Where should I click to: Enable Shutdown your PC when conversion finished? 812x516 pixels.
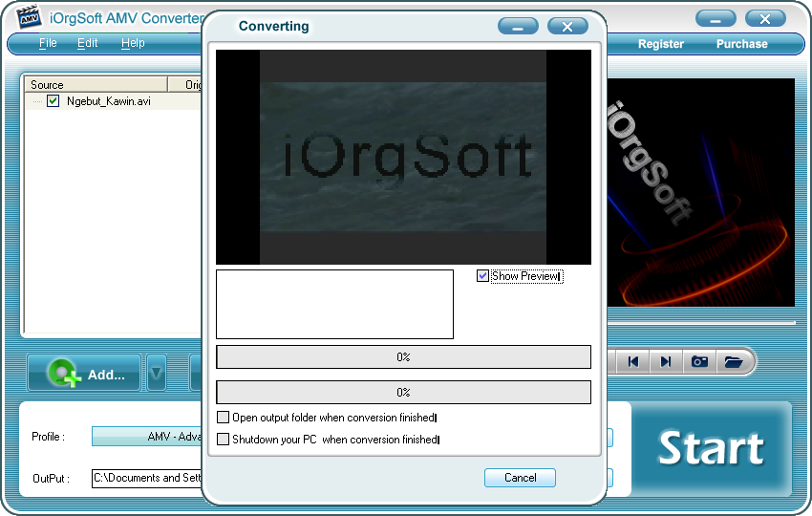(x=223, y=439)
